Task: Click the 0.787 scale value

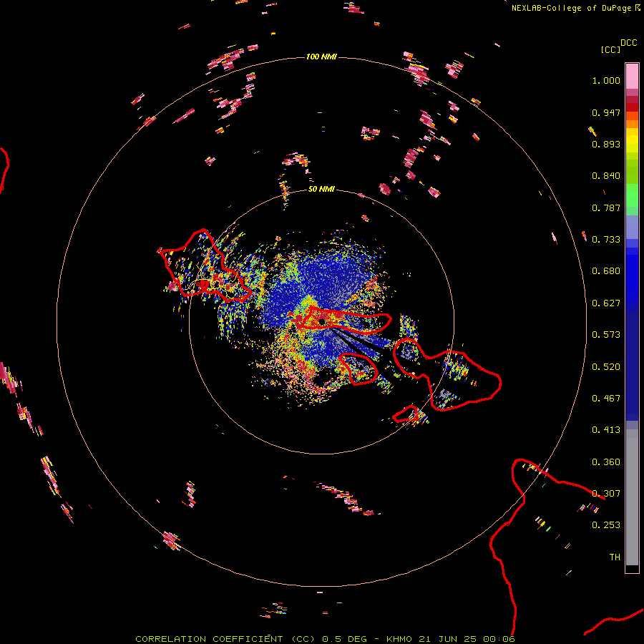Action: (x=606, y=208)
